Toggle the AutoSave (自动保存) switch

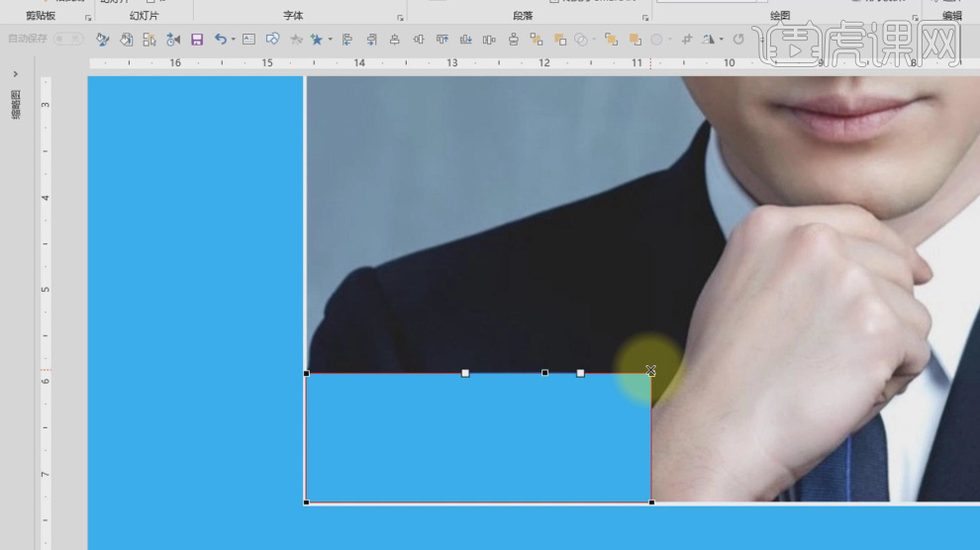click(x=68, y=39)
